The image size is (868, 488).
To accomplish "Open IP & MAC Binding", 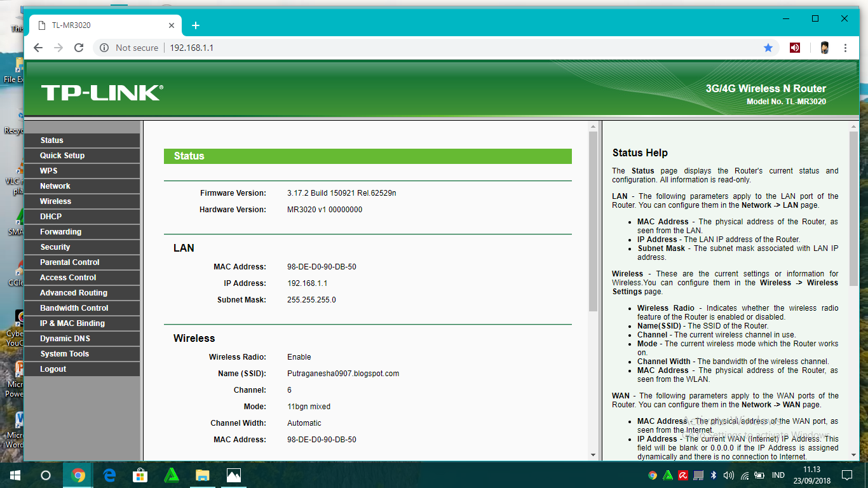I will pos(81,323).
